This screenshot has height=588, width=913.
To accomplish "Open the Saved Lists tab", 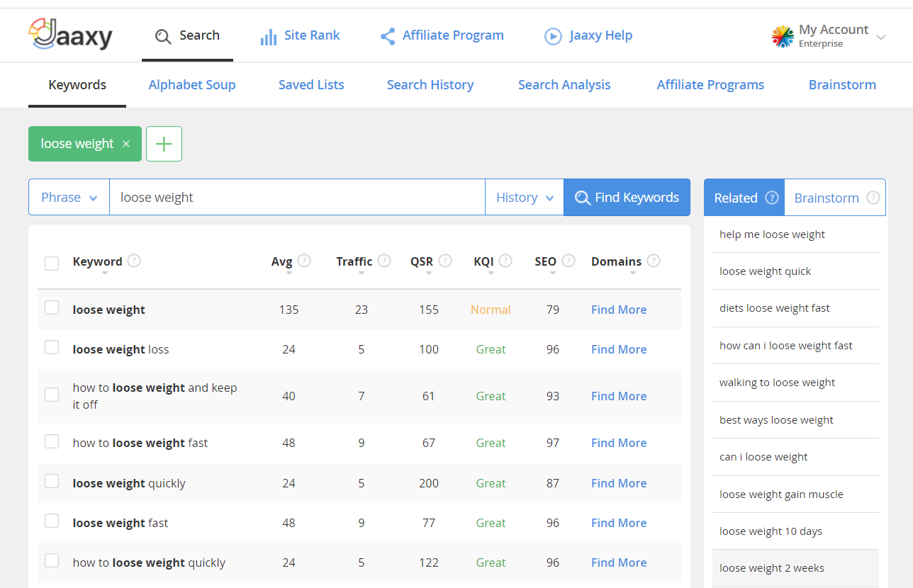I will coord(311,85).
